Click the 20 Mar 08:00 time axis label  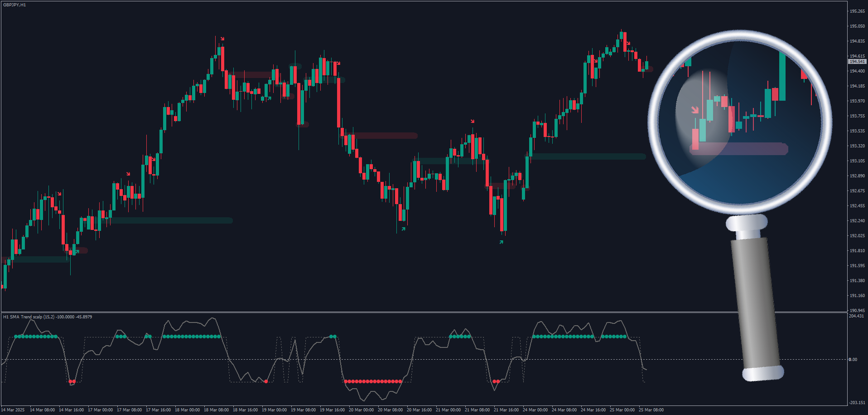(x=391, y=410)
